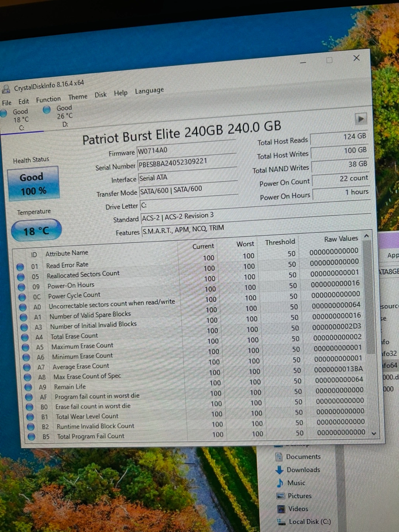Click status circle for Program fail count in worst die
The image size is (399, 532).
coord(29,397)
